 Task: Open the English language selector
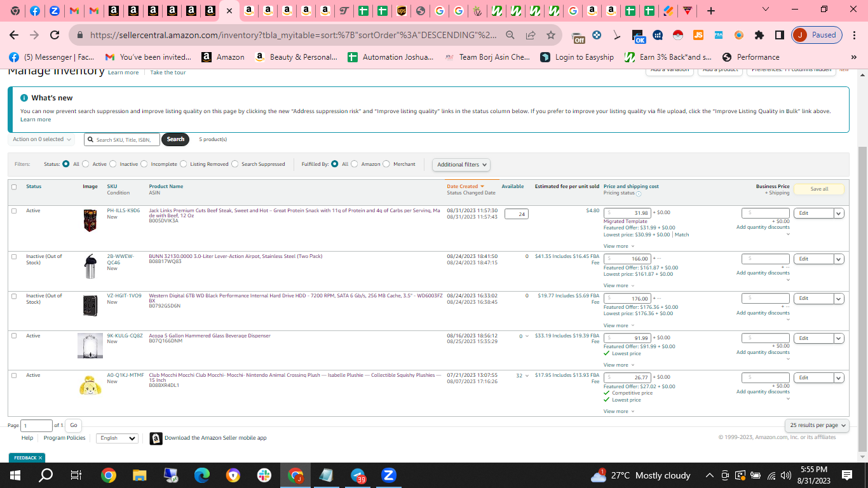(117, 438)
